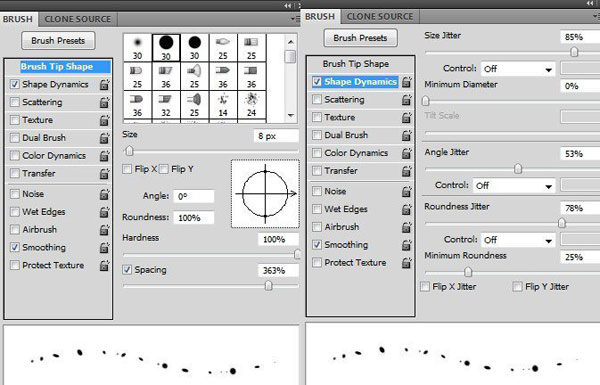Open Roundness Jitter Control dropdown

pyautogui.click(x=518, y=240)
